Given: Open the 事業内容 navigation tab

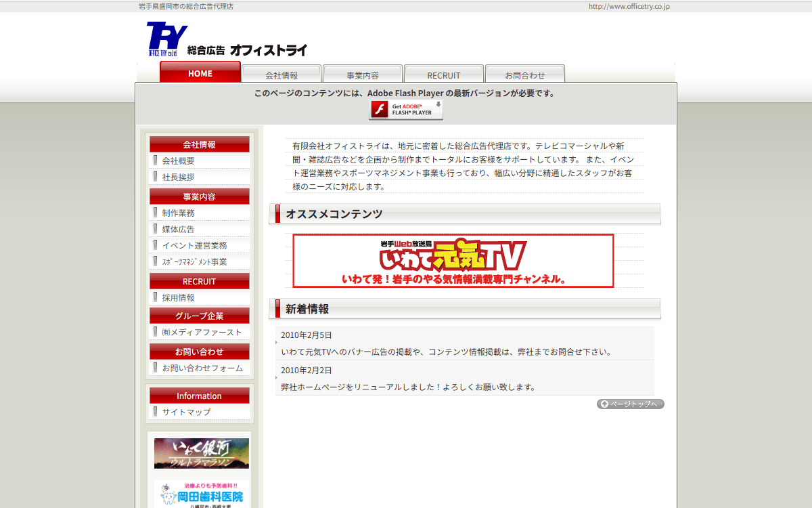Looking at the screenshot, I should point(363,75).
